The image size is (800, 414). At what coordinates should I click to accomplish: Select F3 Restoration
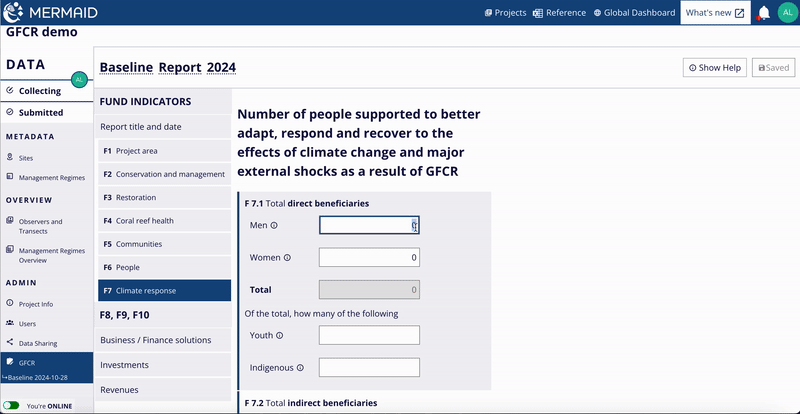164,198
